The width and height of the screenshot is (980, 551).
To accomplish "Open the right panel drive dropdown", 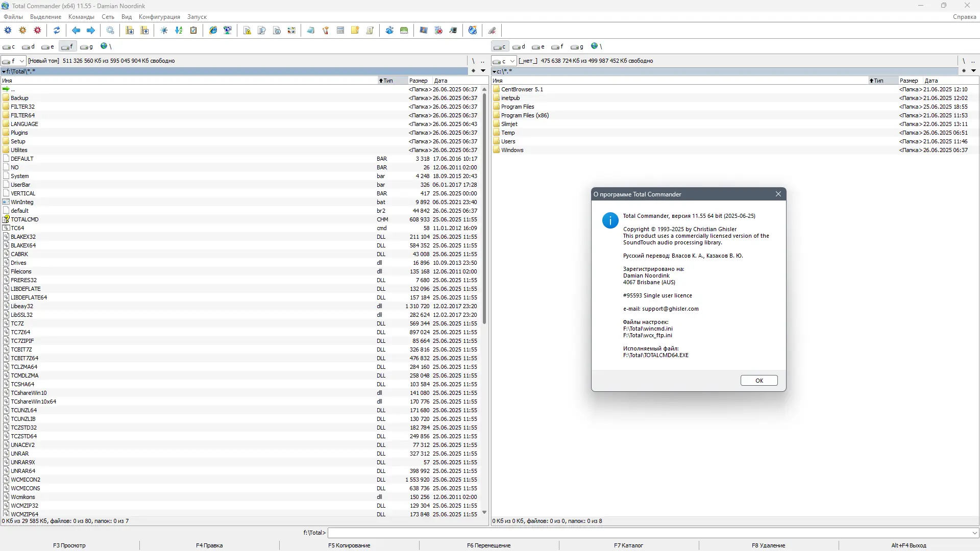I will (x=513, y=61).
